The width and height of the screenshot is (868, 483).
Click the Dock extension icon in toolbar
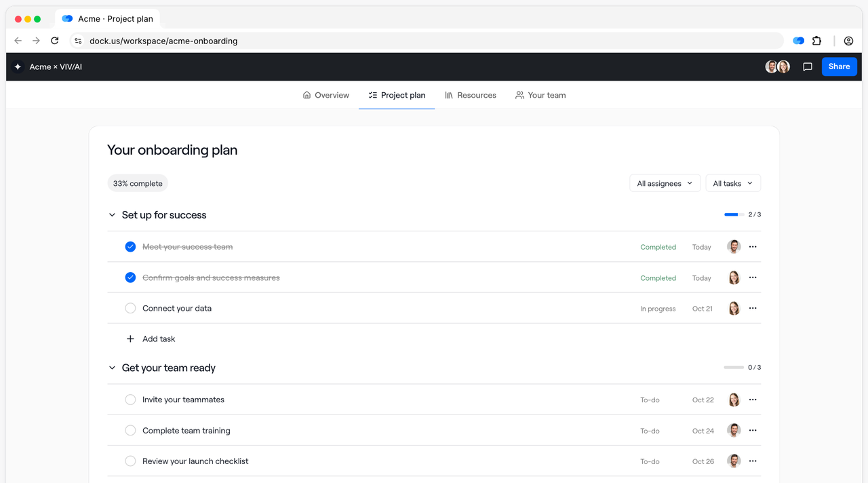799,41
